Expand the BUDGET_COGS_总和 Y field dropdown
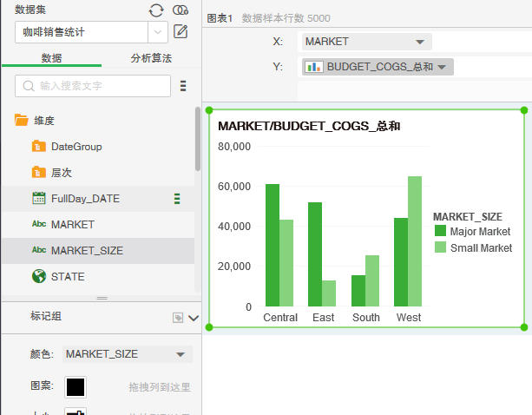The width and height of the screenshot is (532, 415). pyautogui.click(x=442, y=67)
